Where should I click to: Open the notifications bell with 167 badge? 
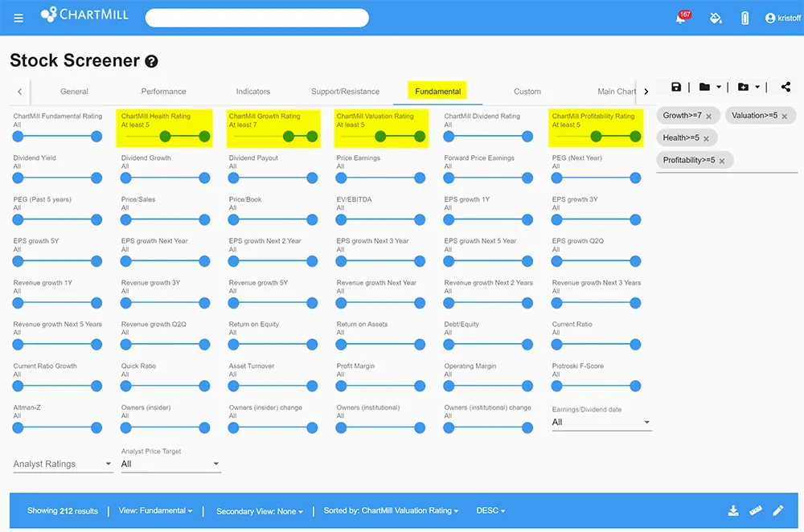(x=682, y=18)
